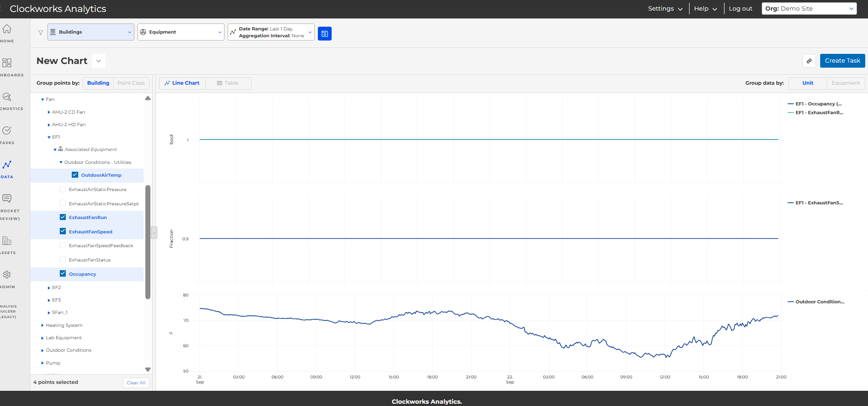The image size is (868, 406).
Task: Open the Buildings dropdown
Action: click(91, 32)
